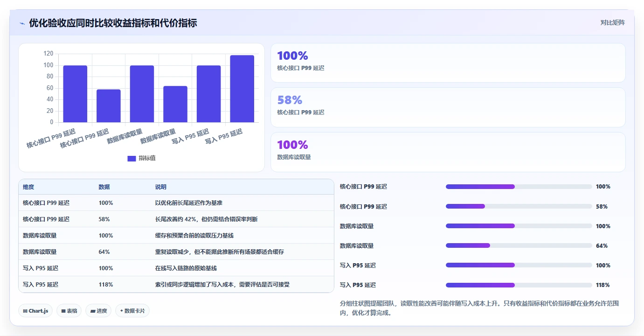Click the summary paragraph starting with 分组柱状图提醒团队
644x336 pixels.
pyautogui.click(x=479, y=308)
